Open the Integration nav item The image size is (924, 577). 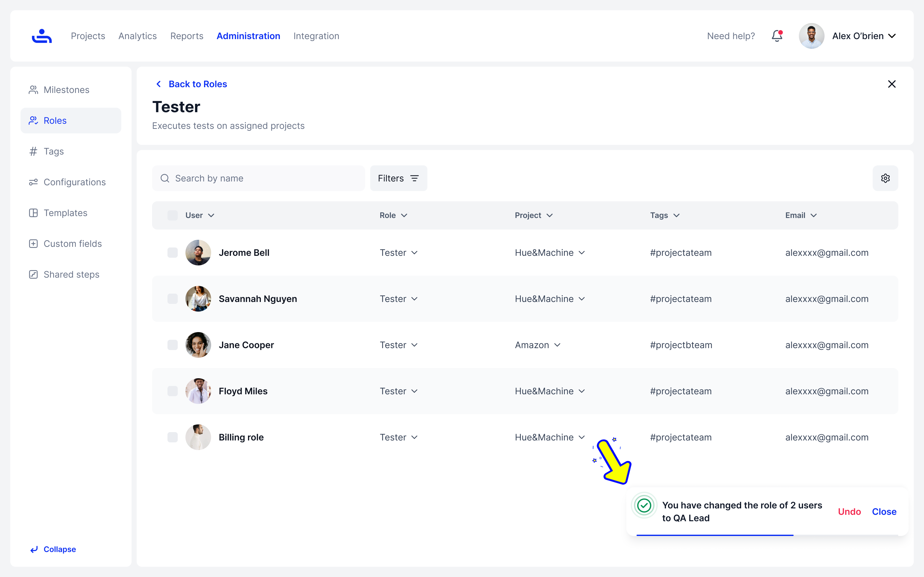(316, 36)
